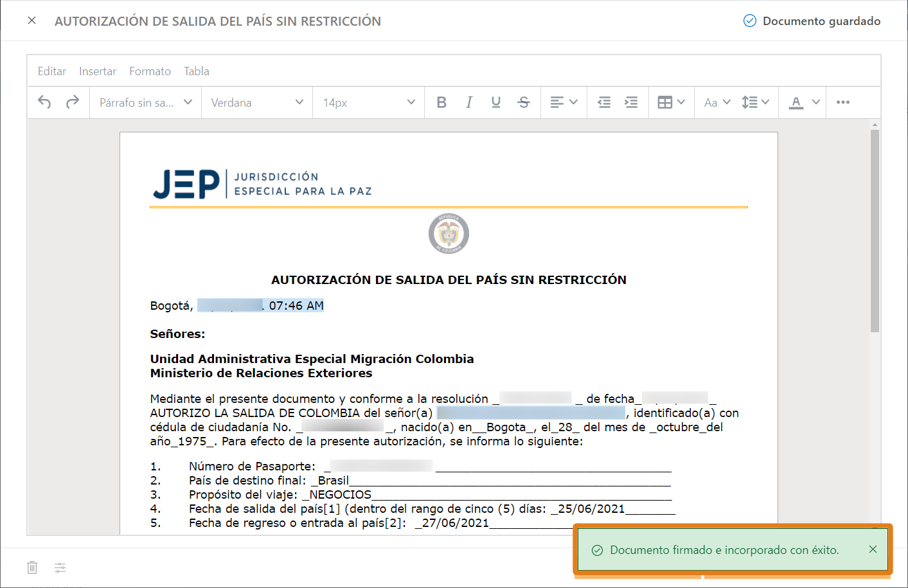Viewport: 908px width, 588px height.
Task: Toggle strikethrough formatting
Action: 524,102
